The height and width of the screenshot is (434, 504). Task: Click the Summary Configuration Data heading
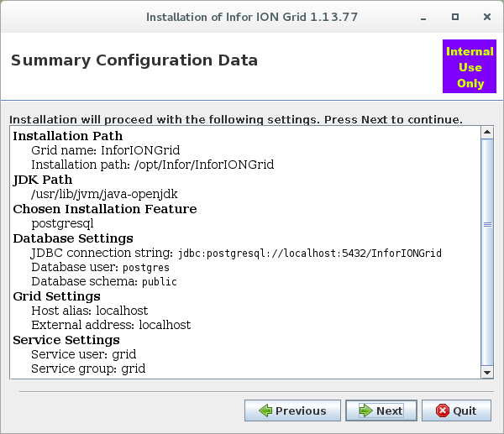click(x=134, y=60)
